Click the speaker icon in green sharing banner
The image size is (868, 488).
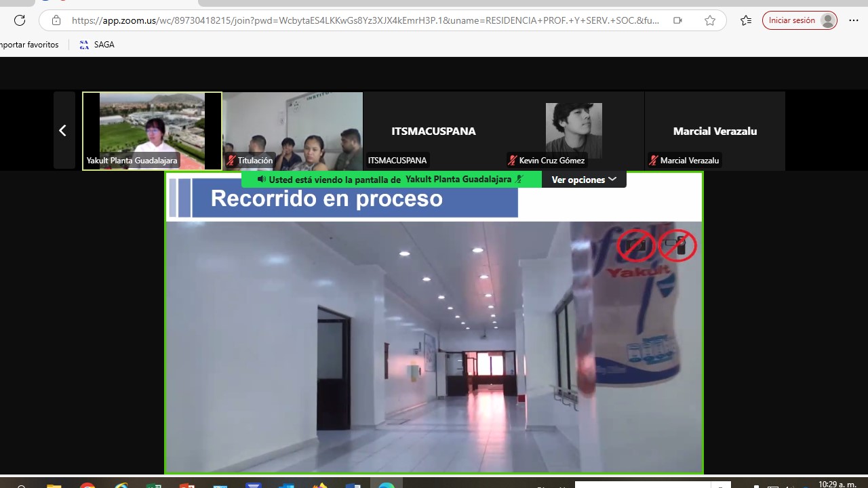261,180
